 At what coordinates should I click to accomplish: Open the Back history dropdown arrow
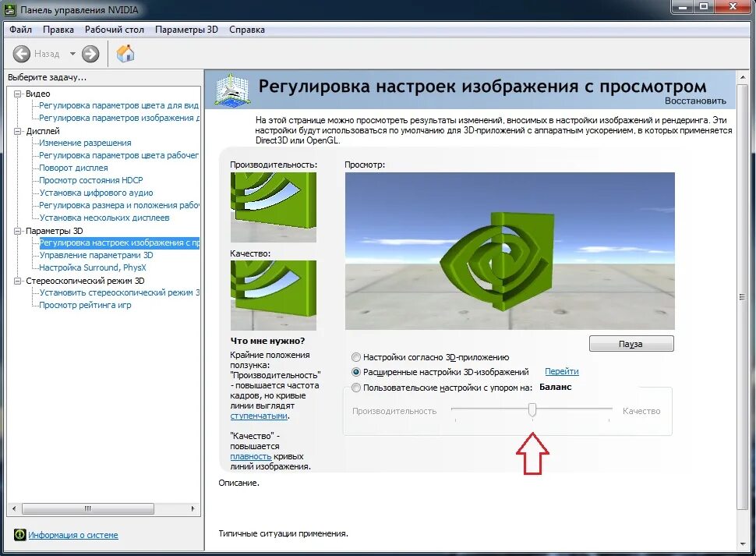tap(72, 54)
